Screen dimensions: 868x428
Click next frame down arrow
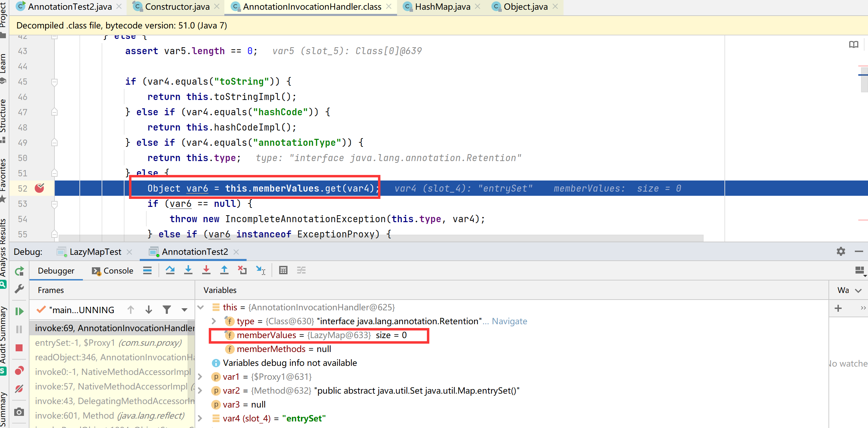point(149,310)
